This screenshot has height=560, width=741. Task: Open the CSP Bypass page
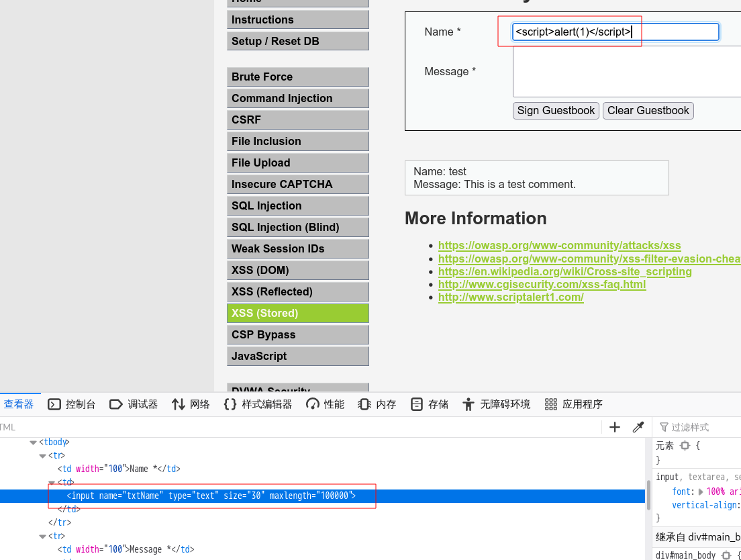pyautogui.click(x=298, y=334)
